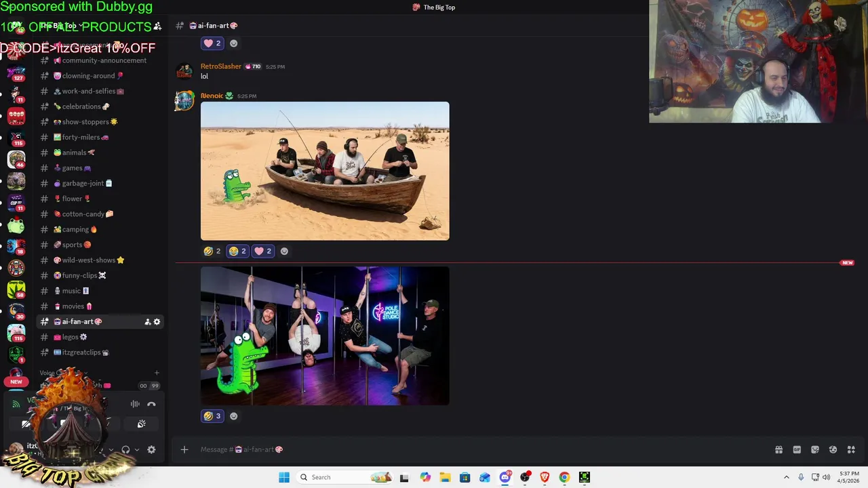Open the desert boat image attachment
This screenshot has width=868, height=488.
coord(325,171)
